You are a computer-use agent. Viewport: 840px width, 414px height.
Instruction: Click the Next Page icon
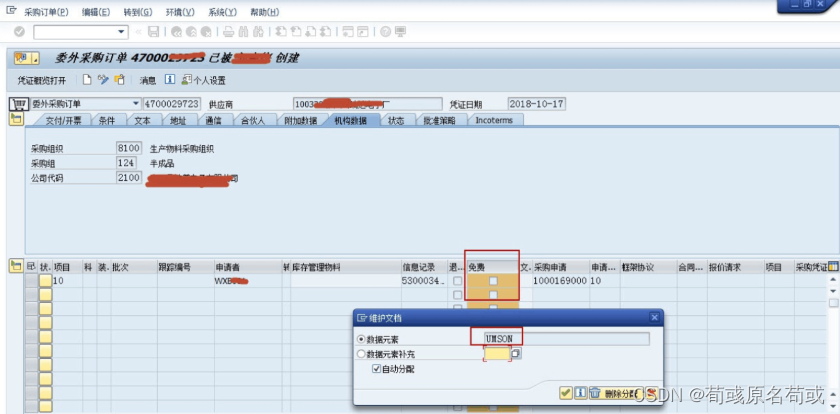pyautogui.click(x=310, y=32)
